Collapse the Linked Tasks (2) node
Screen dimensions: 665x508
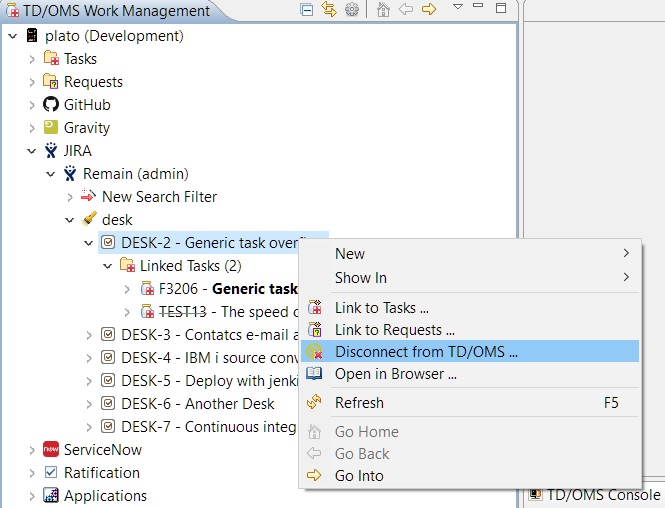108,266
